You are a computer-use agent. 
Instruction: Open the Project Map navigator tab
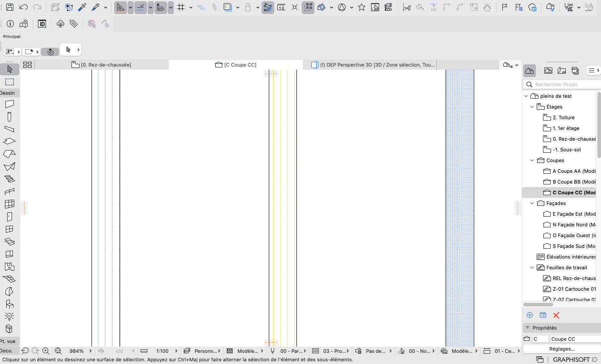(530, 71)
